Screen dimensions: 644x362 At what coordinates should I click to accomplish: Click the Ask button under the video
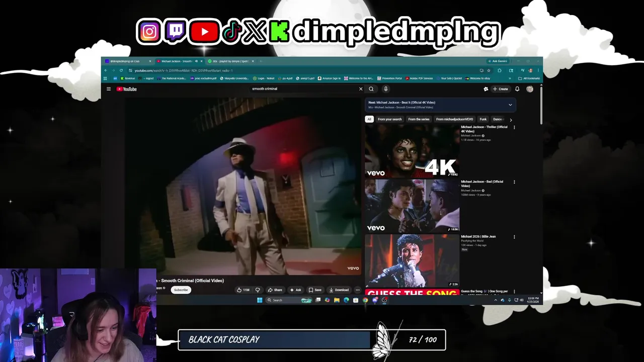pos(295,290)
